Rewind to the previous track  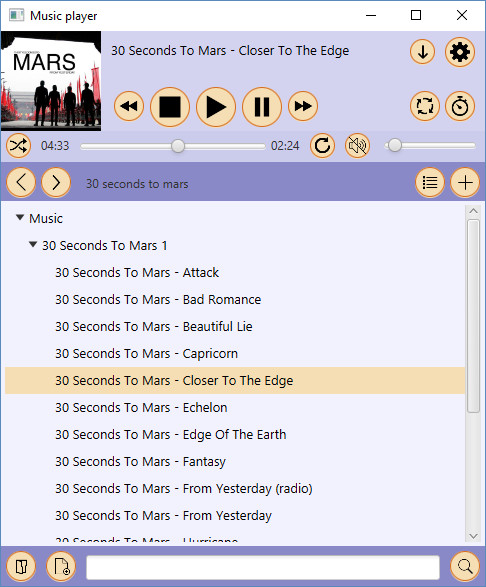pos(129,106)
